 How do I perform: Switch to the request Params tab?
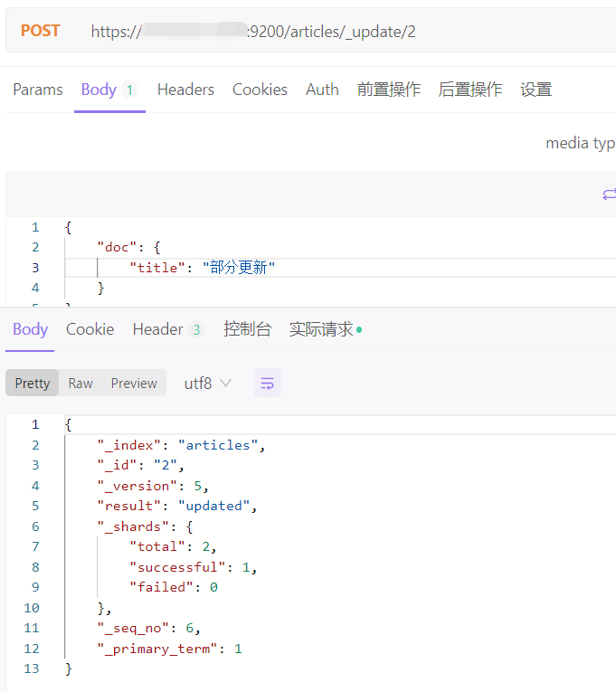point(38,90)
